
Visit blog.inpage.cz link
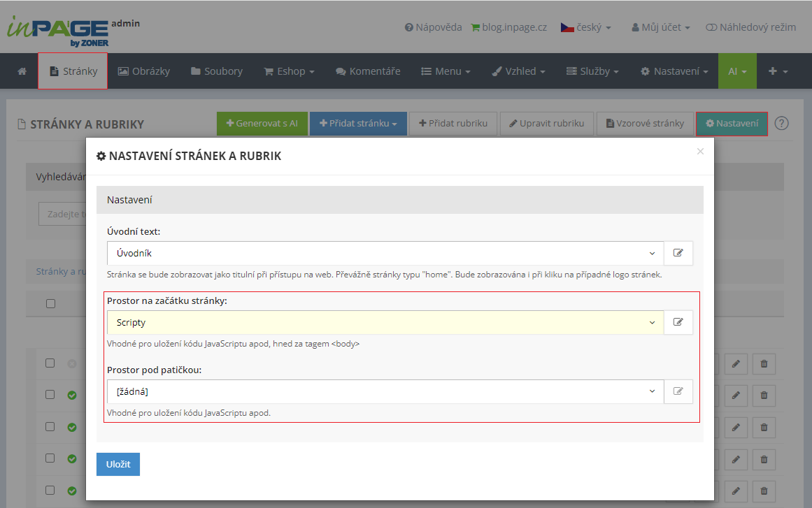[509, 27]
